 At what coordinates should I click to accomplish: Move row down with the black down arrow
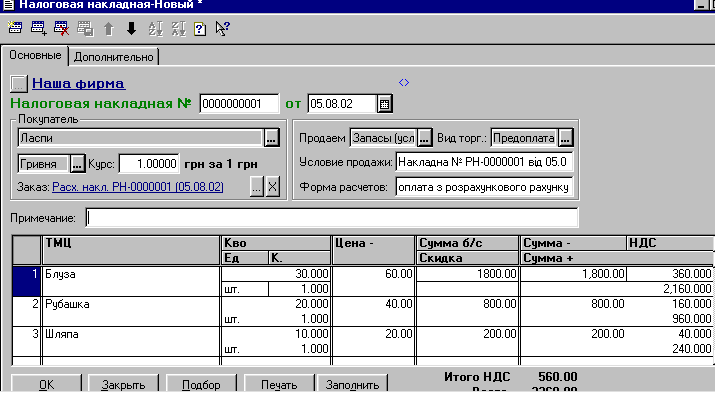(131, 29)
